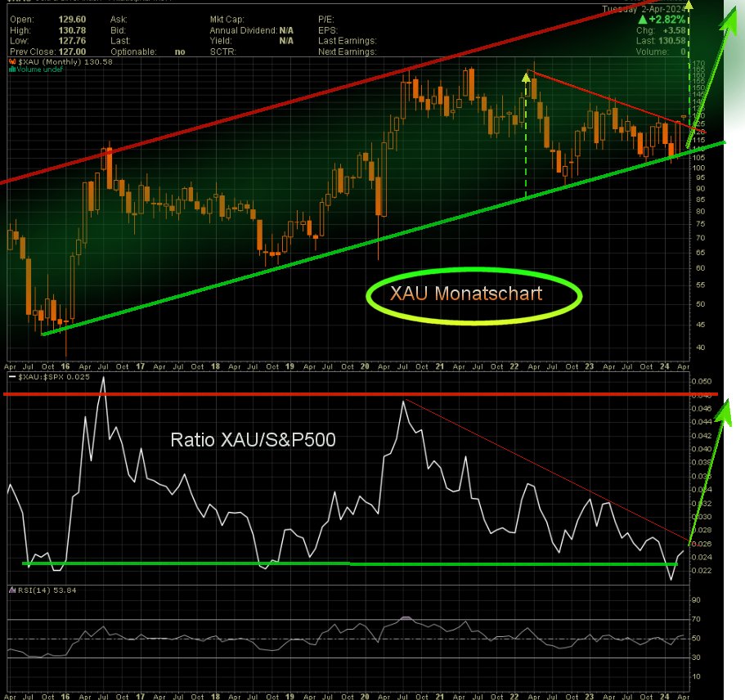
Task: Click the green up-triangle next to +2.82%
Action: pos(643,20)
